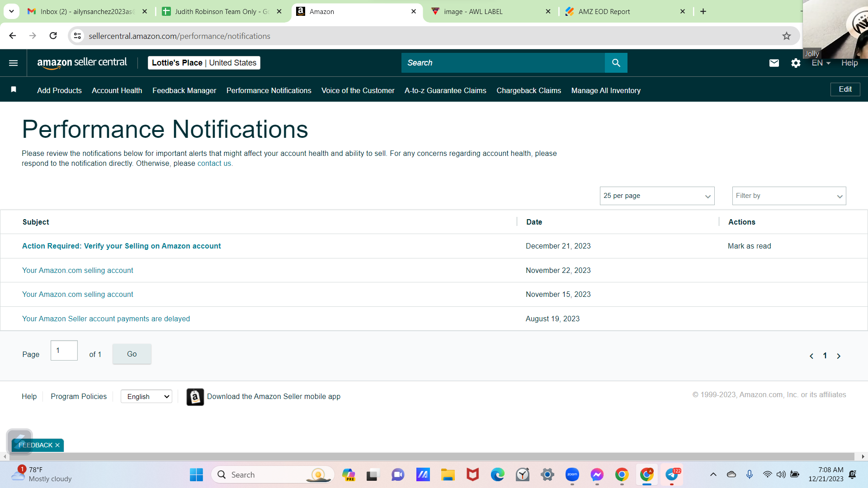Expand the EN language menu
Image resolution: width=868 pixels, height=488 pixels.
(x=821, y=63)
